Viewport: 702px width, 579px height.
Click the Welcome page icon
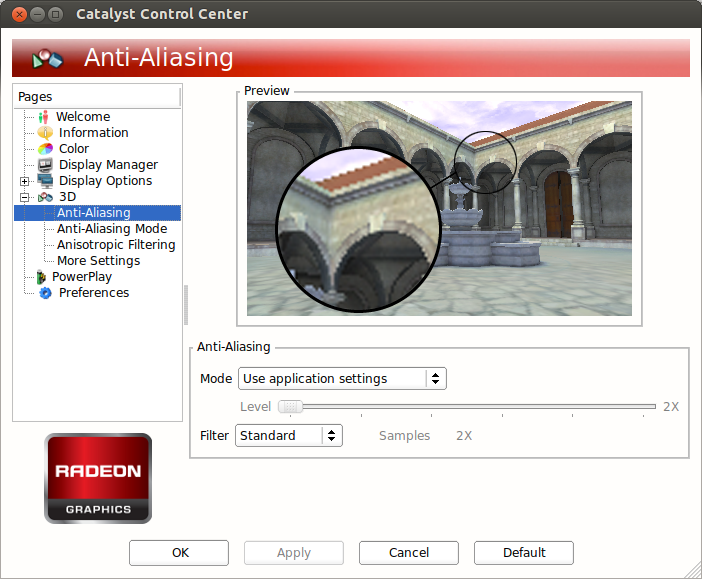[x=43, y=117]
